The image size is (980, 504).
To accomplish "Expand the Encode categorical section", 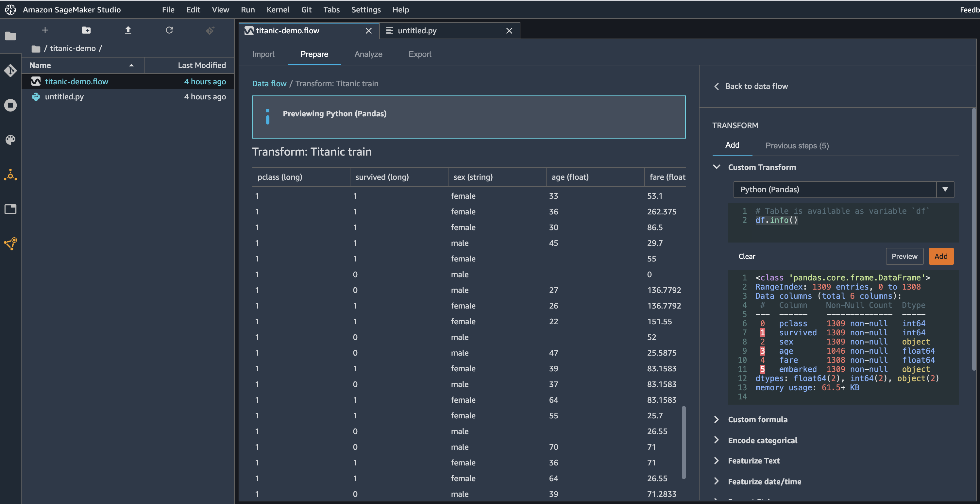I will (762, 440).
